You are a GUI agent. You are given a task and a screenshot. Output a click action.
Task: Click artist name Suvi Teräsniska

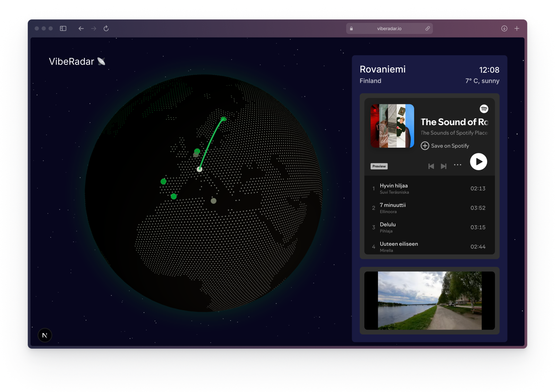tap(394, 192)
